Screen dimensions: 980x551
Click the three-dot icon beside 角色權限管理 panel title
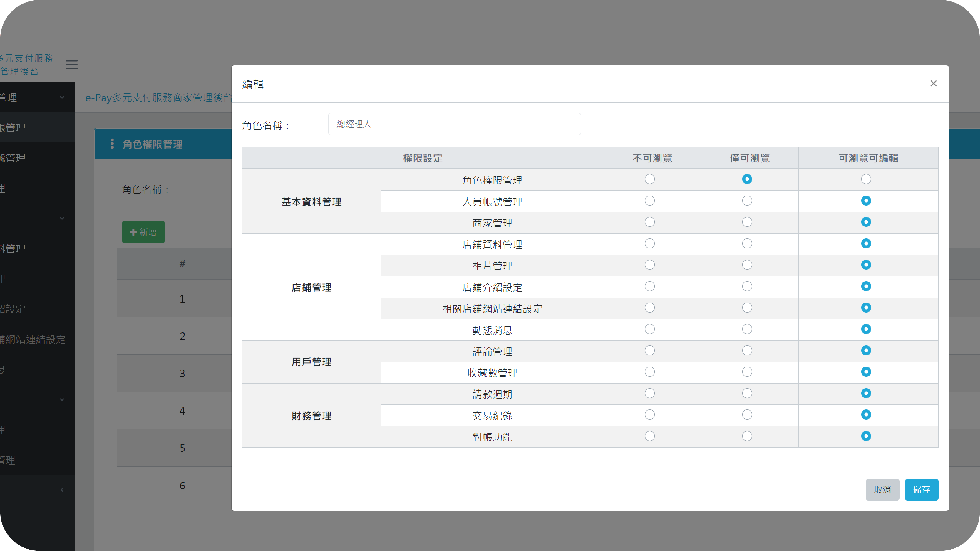[x=112, y=144]
